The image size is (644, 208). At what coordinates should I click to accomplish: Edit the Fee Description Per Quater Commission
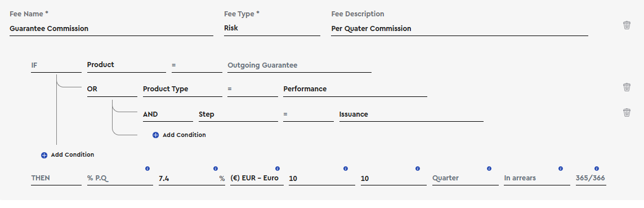coord(459,29)
